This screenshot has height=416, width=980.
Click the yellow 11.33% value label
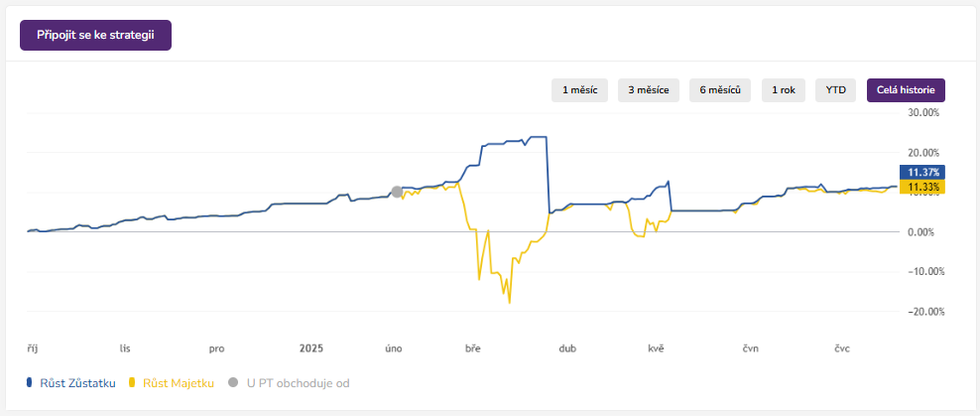(923, 186)
